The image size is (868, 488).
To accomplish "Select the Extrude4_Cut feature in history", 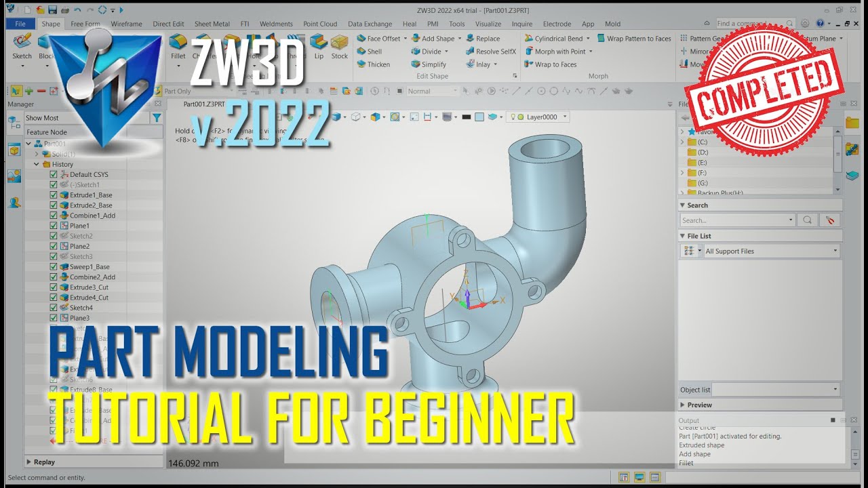I will point(88,298).
